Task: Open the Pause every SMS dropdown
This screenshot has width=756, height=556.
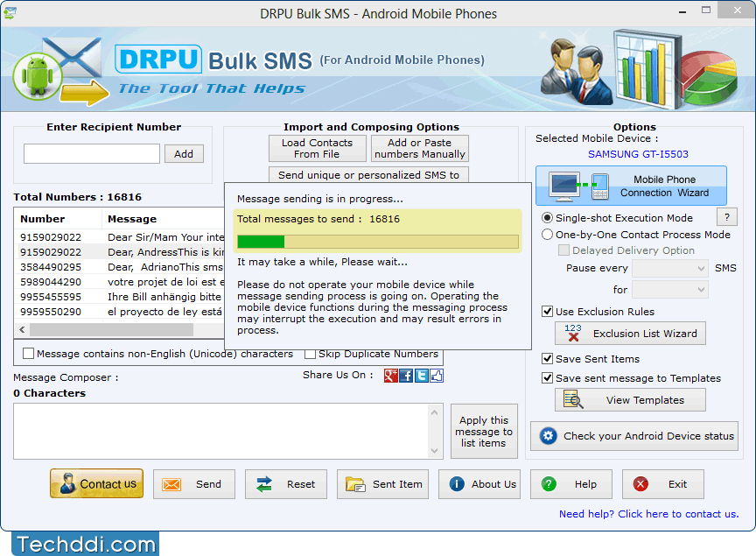Action: tap(670, 268)
